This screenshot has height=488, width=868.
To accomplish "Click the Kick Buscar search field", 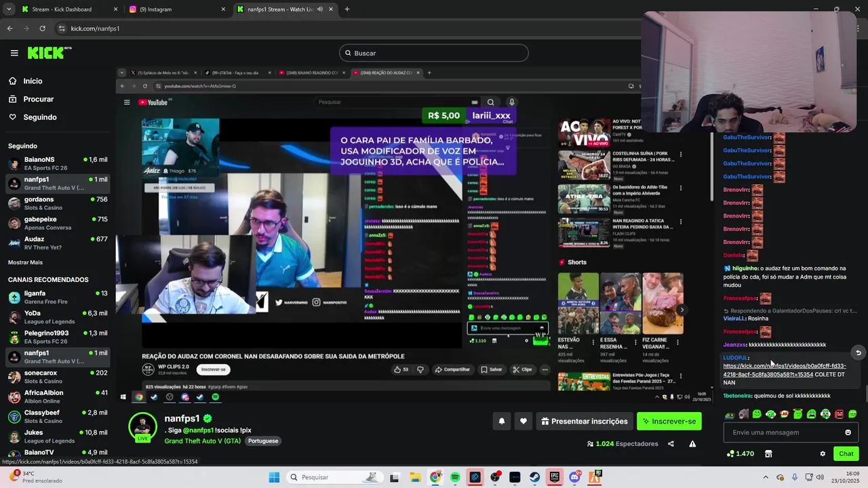I will tap(434, 53).
